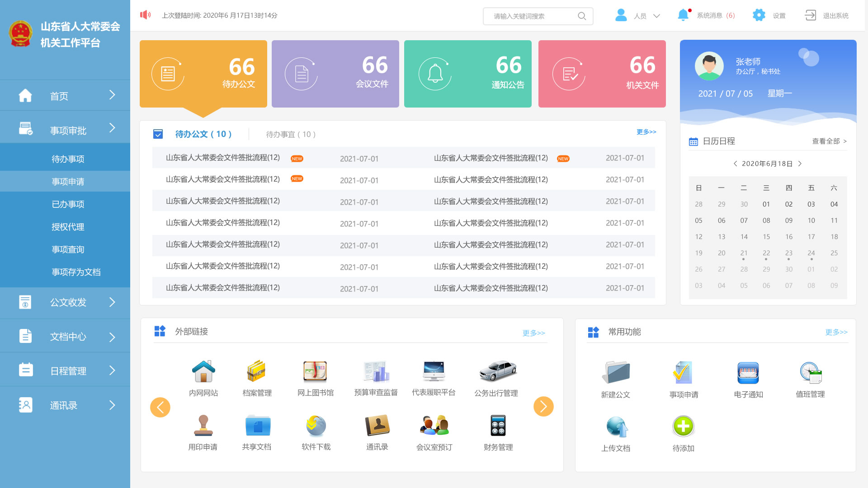Click 退出系统 to log out
Image resolution: width=868 pixels, height=488 pixels.
(x=835, y=15)
